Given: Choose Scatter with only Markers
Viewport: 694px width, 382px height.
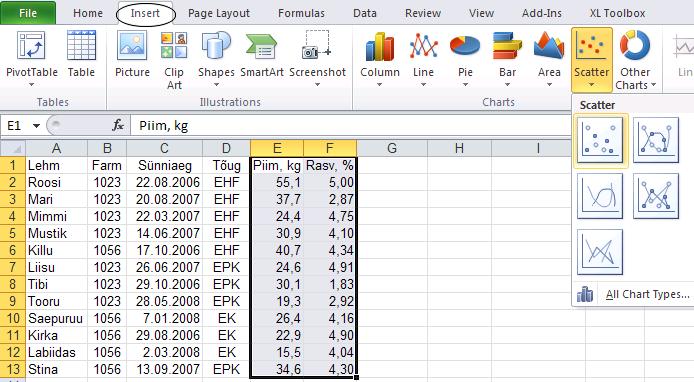Looking at the screenshot, I should tap(600, 140).
